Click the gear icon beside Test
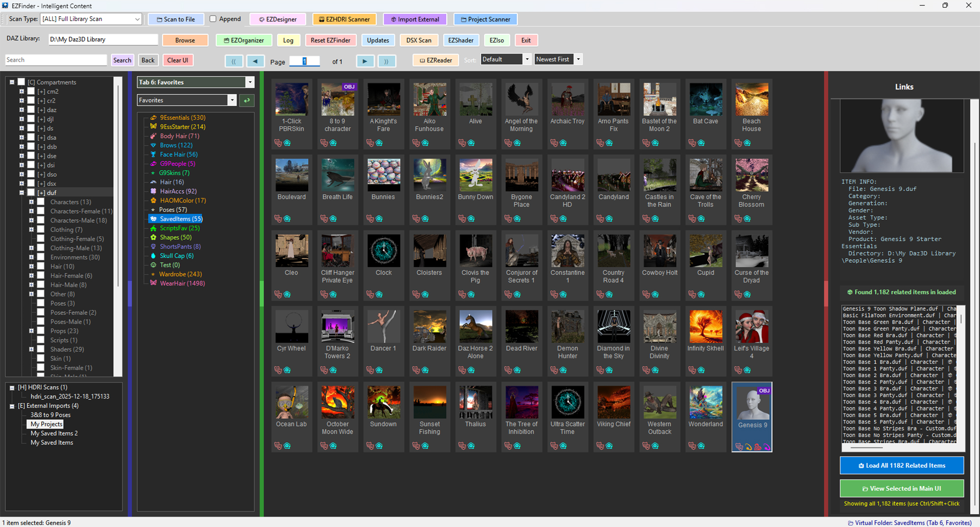Viewport: 980px width, 527px height. [x=153, y=265]
